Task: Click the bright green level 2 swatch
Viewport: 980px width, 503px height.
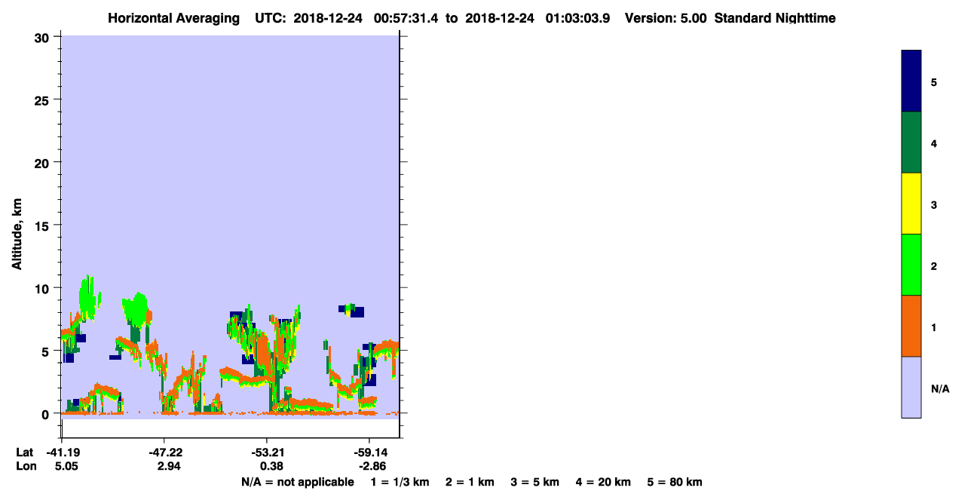Action: pos(911,265)
